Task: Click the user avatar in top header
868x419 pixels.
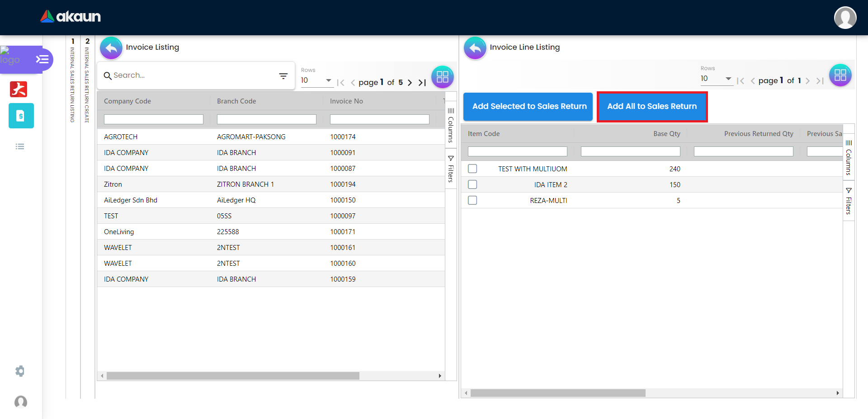Action: [845, 18]
